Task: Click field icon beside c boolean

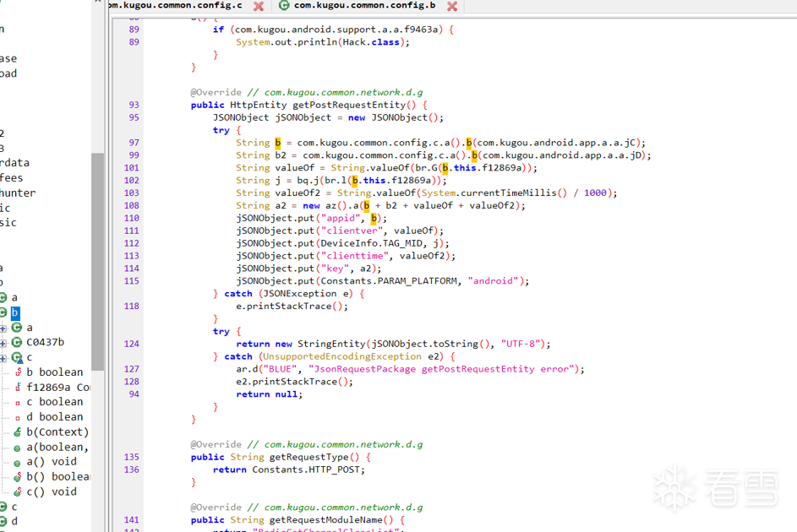Action: (x=18, y=403)
